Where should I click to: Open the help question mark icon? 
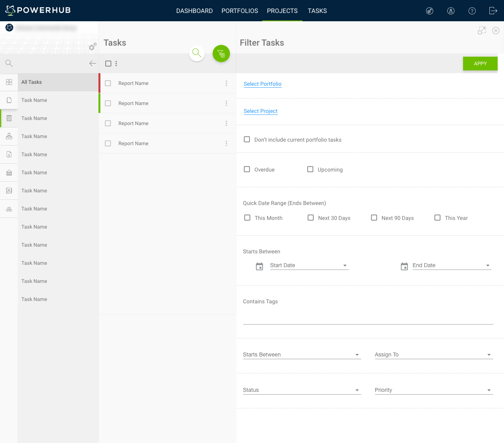pyautogui.click(x=472, y=11)
